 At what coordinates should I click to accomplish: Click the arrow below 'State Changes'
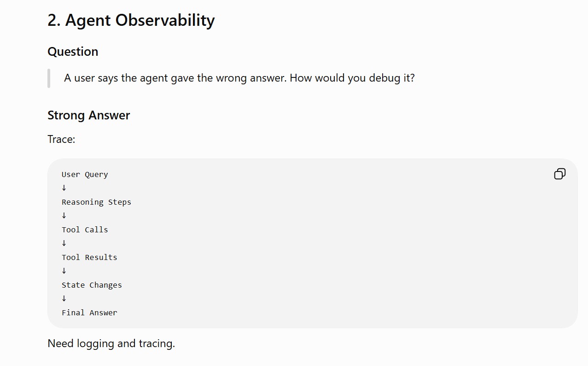[64, 299]
